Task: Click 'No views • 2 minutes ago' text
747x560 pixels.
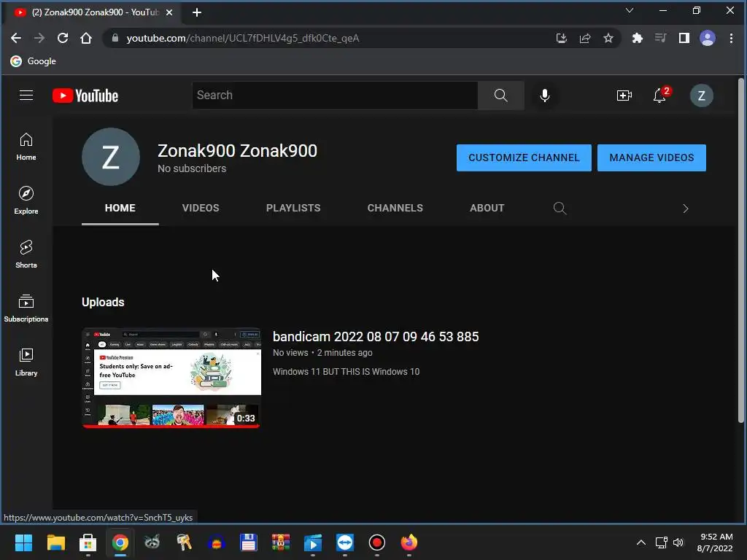Action: 322,353
